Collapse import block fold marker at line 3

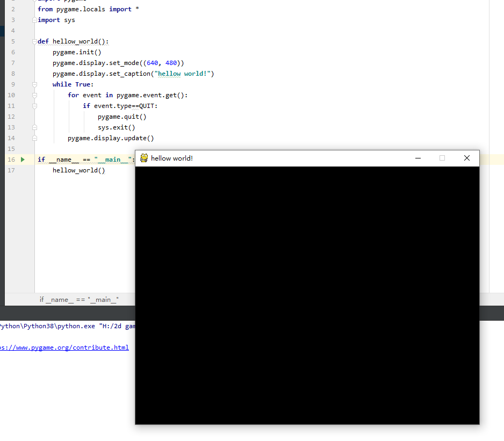click(34, 20)
